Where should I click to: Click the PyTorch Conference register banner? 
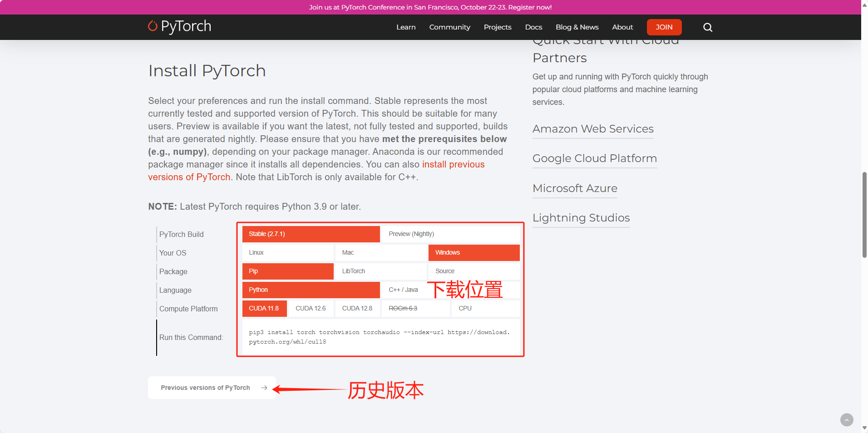pos(430,7)
